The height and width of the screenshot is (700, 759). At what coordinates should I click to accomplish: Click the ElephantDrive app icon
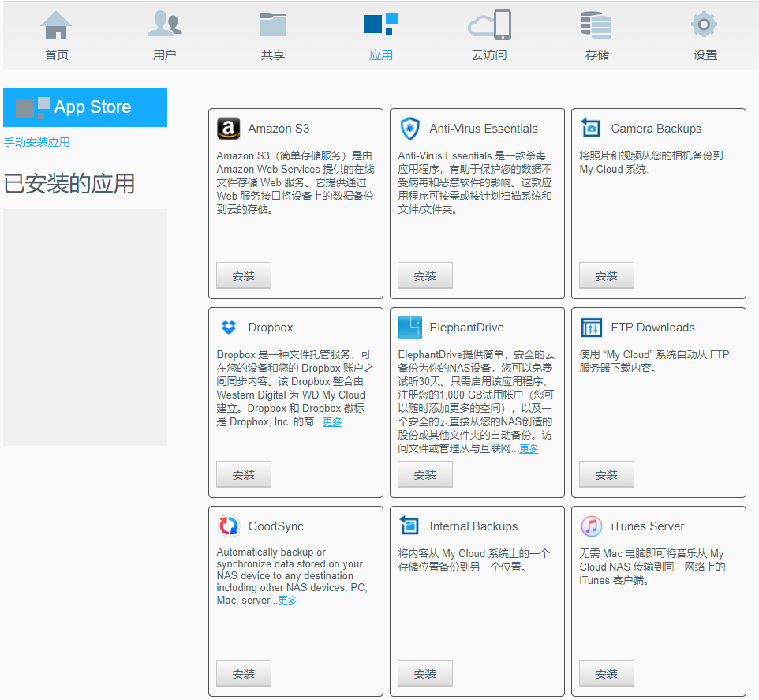tap(410, 328)
